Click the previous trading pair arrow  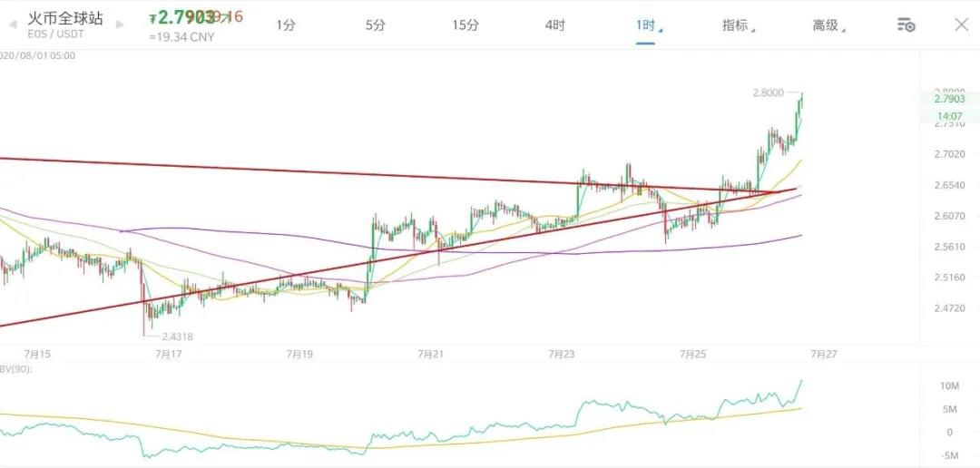(x=11, y=24)
